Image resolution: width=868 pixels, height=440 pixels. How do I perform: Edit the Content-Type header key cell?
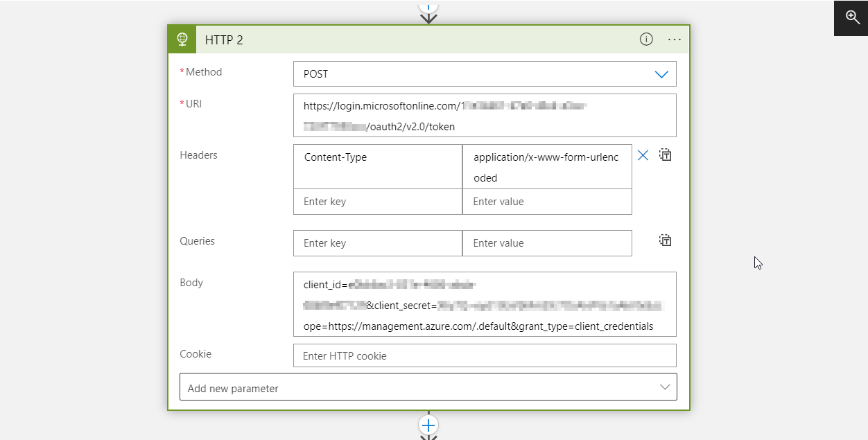pyautogui.click(x=378, y=166)
